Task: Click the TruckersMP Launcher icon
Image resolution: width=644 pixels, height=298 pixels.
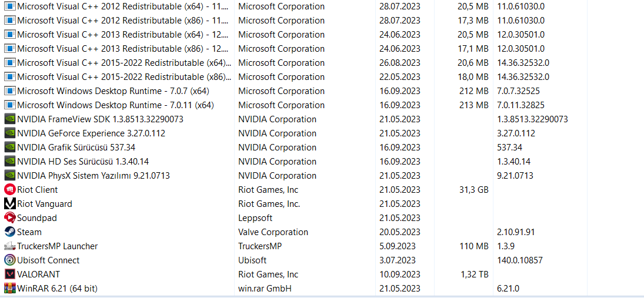Action: [x=9, y=246]
